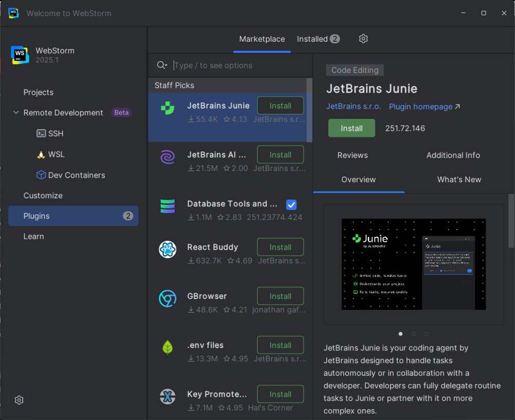The image size is (515, 420).
Task: Open the Additional Info tab
Action: (453, 155)
